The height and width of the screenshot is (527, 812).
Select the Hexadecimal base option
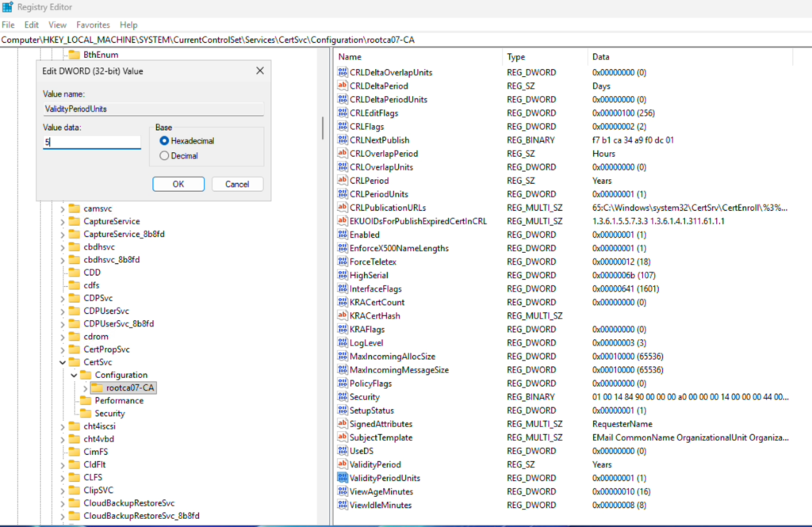[x=164, y=141]
